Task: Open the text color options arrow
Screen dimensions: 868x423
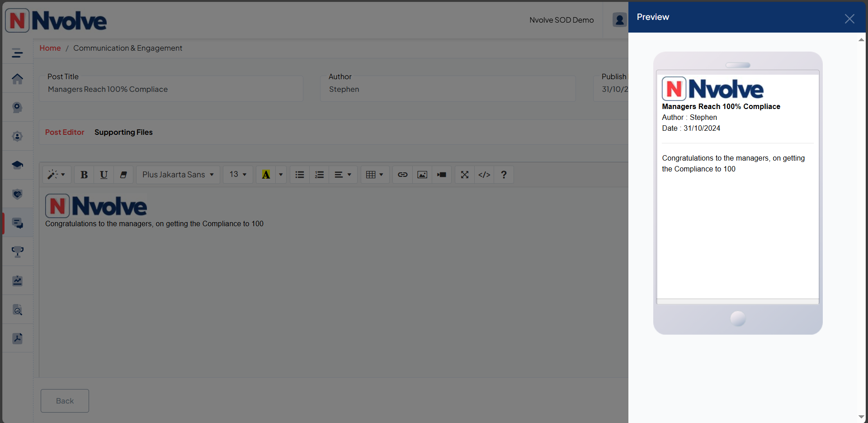Action: pos(281,175)
